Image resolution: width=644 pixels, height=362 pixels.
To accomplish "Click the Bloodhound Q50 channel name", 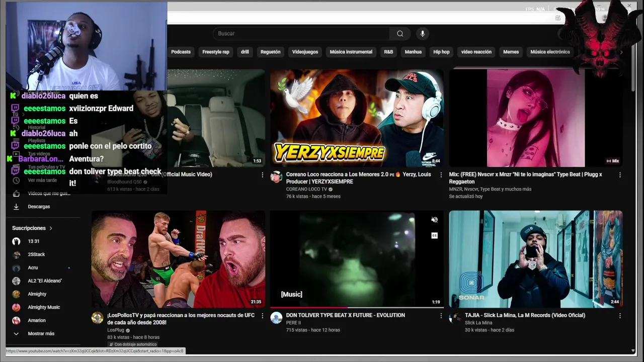I will click(124, 182).
